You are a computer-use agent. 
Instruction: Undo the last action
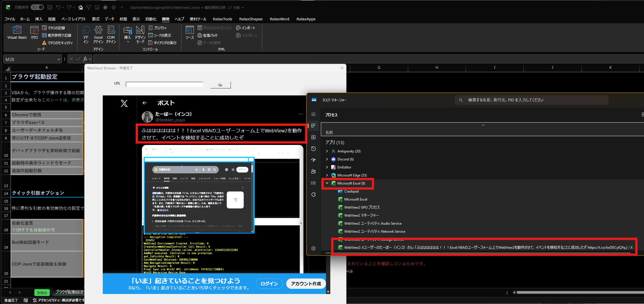pyautogui.click(x=58, y=7)
